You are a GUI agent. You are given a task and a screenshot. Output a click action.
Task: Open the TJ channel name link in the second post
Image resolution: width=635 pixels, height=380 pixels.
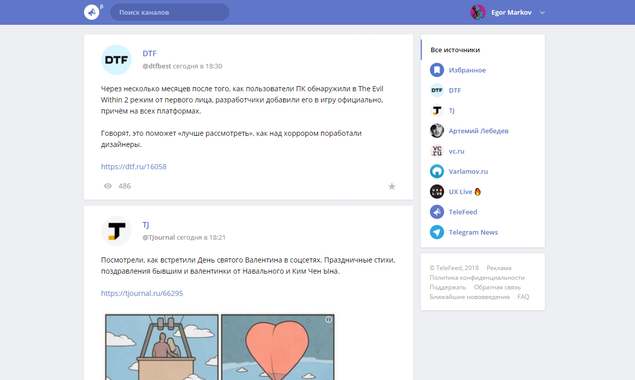[x=146, y=225]
